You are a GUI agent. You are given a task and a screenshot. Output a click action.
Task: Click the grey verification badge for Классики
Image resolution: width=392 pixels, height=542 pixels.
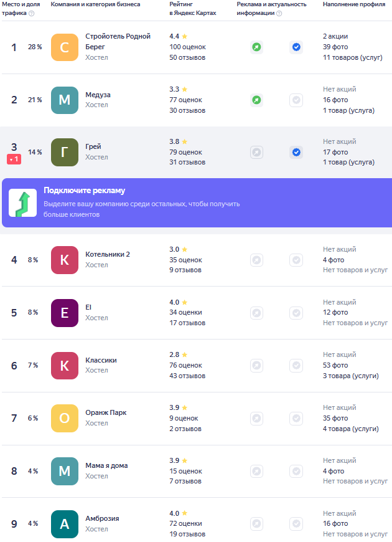click(x=296, y=365)
